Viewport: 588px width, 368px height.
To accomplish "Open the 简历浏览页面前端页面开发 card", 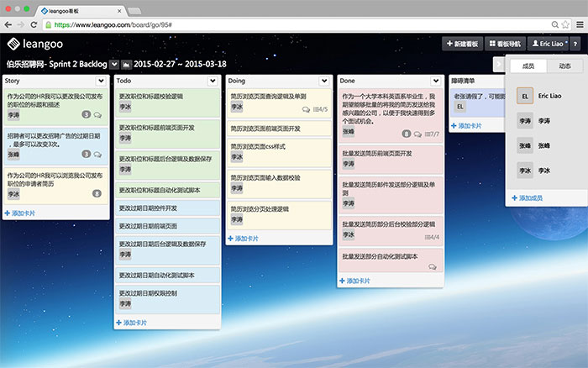I will point(279,129).
